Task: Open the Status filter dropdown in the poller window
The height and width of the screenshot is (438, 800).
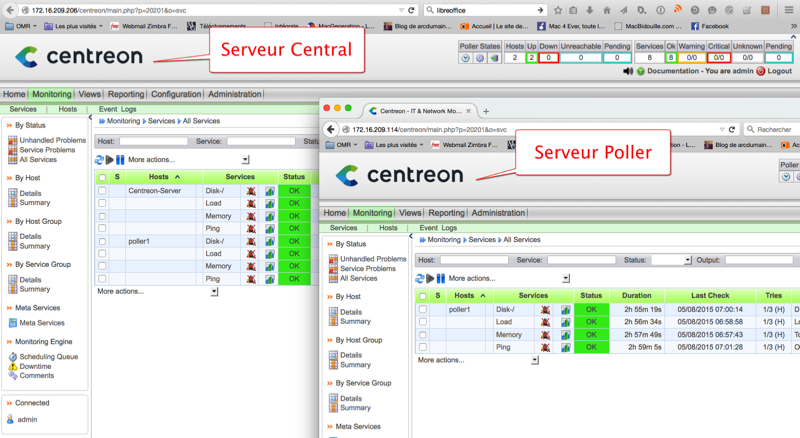Action: pyautogui.click(x=687, y=260)
